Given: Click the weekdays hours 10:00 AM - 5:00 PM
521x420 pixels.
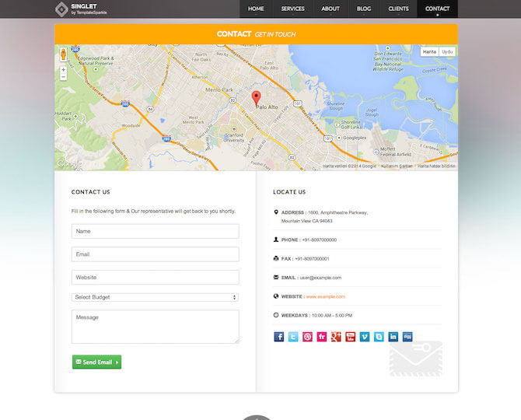Looking at the screenshot, I should 332,315.
